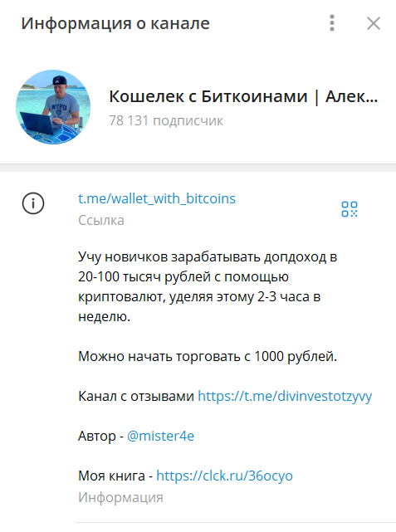Screen dimensions: 396x532
Task: Close the channel info panel
Action: tap(374, 23)
